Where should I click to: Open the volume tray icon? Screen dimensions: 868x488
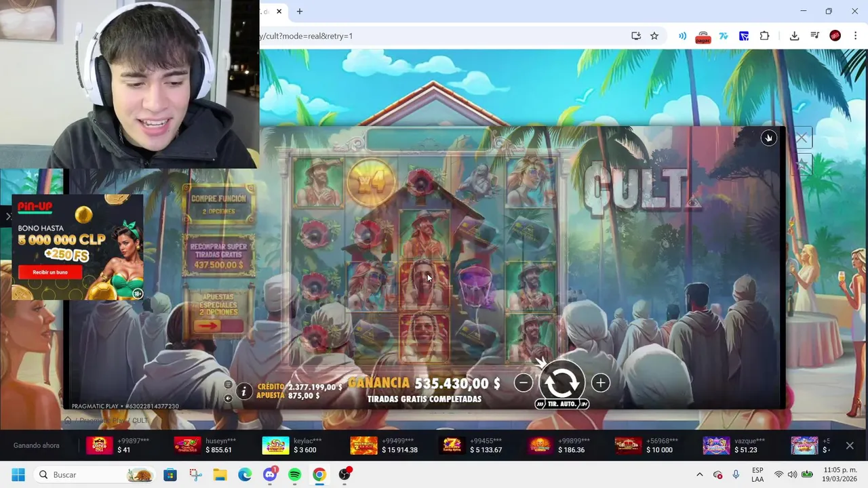(792, 474)
